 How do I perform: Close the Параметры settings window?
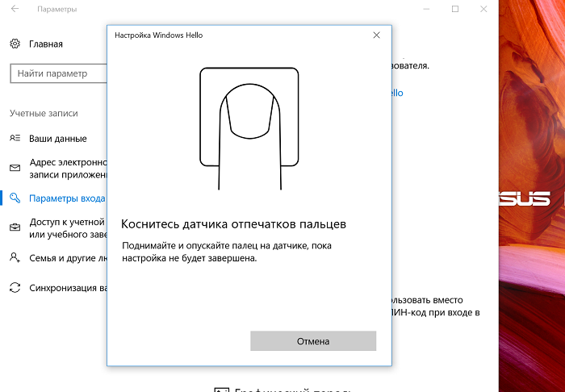coord(483,9)
